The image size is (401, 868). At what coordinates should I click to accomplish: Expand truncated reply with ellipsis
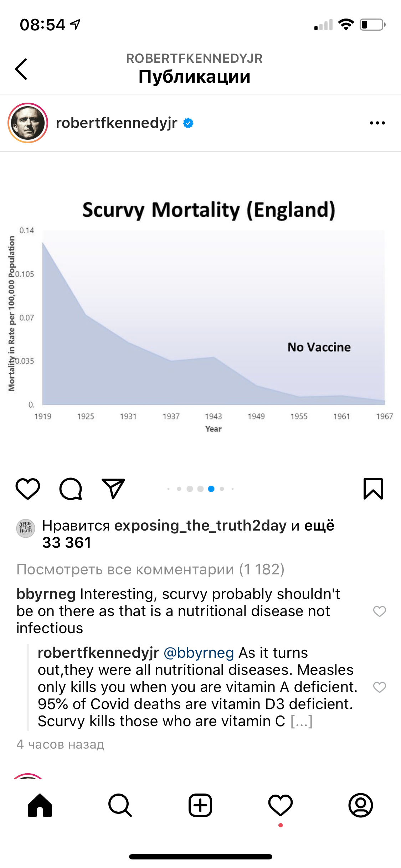[302, 721]
